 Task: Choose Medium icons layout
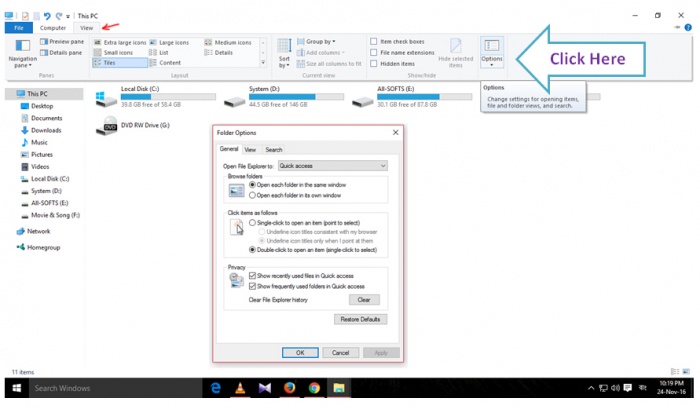[x=228, y=42]
